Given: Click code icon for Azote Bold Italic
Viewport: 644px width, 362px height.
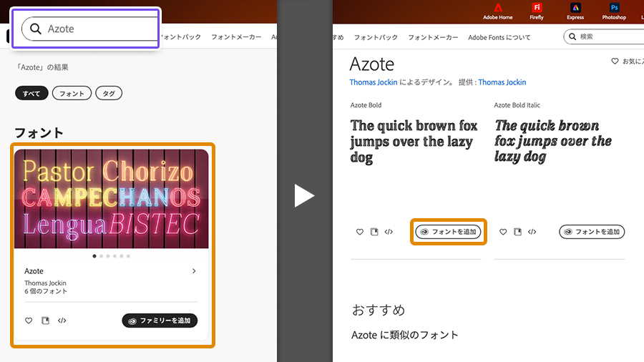Looking at the screenshot, I should click(x=532, y=232).
